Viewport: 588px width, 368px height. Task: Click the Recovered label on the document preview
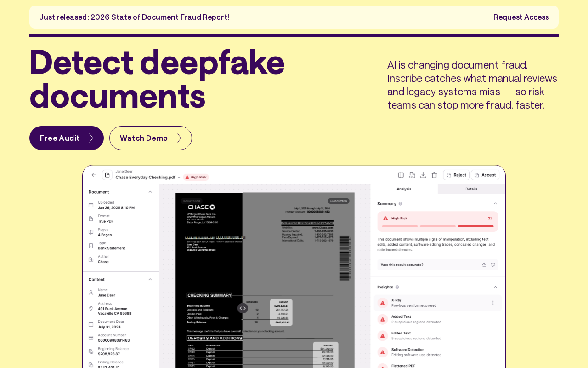click(x=191, y=201)
